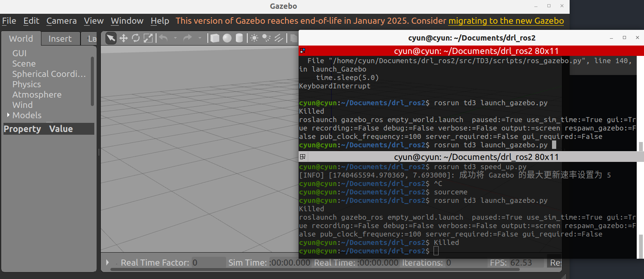Insert a cylinder shape

[239, 38]
